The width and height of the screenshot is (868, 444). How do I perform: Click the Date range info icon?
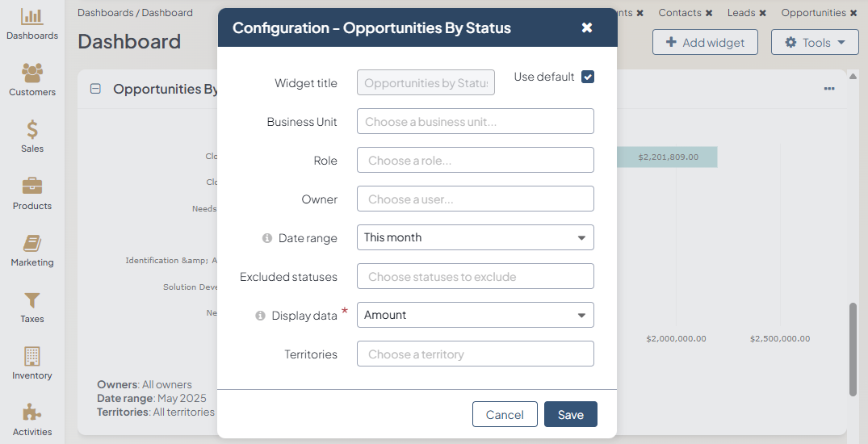tap(267, 238)
